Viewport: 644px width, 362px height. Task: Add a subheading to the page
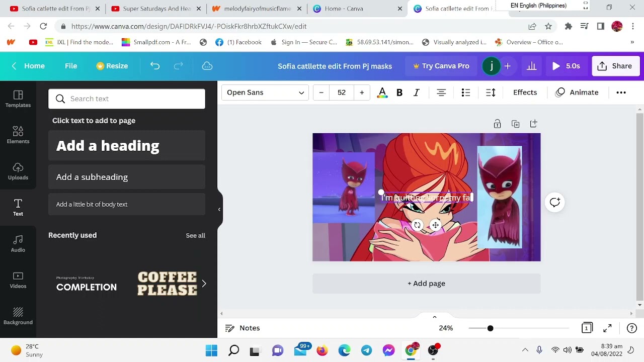[x=127, y=177]
